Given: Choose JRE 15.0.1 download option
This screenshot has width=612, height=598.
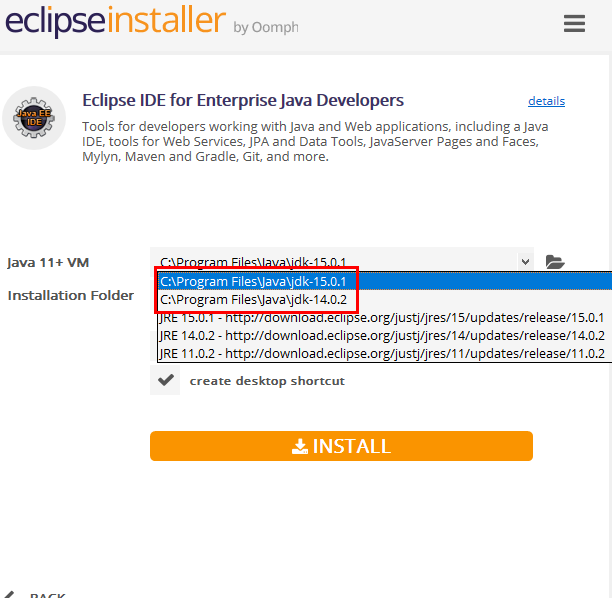Looking at the screenshot, I should point(384,317).
